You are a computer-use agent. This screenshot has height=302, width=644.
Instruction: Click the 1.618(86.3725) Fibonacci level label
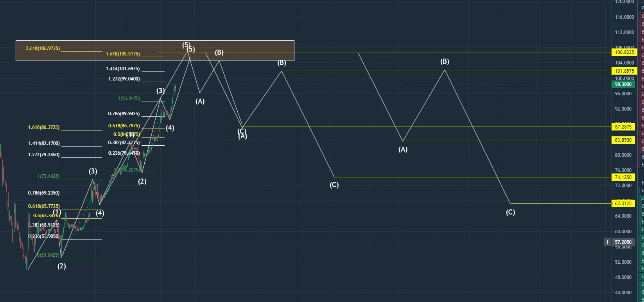pos(44,127)
